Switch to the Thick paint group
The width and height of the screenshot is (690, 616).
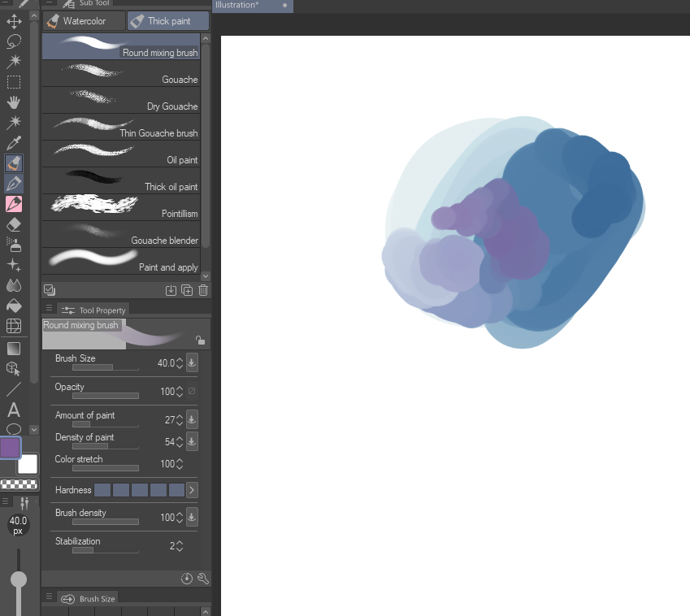coord(168,21)
